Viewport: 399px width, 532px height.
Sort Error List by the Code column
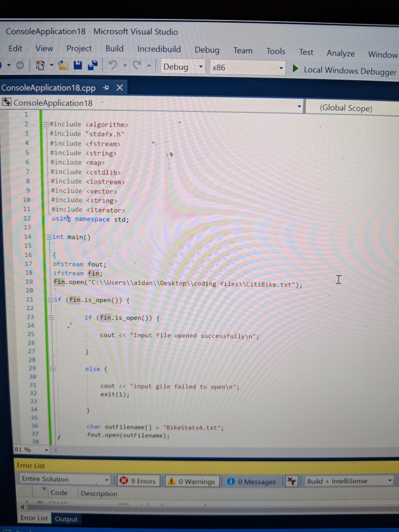pyautogui.click(x=59, y=492)
